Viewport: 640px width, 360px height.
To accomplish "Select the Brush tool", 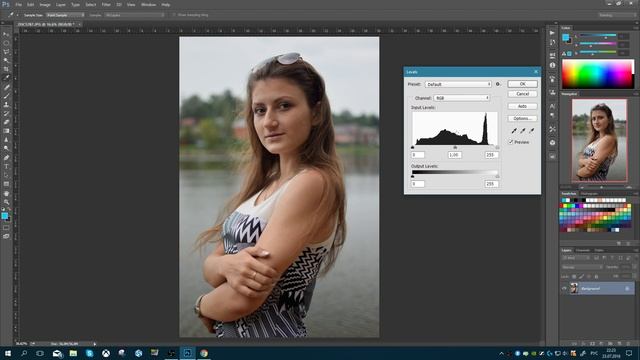I will pyautogui.click(x=6, y=96).
